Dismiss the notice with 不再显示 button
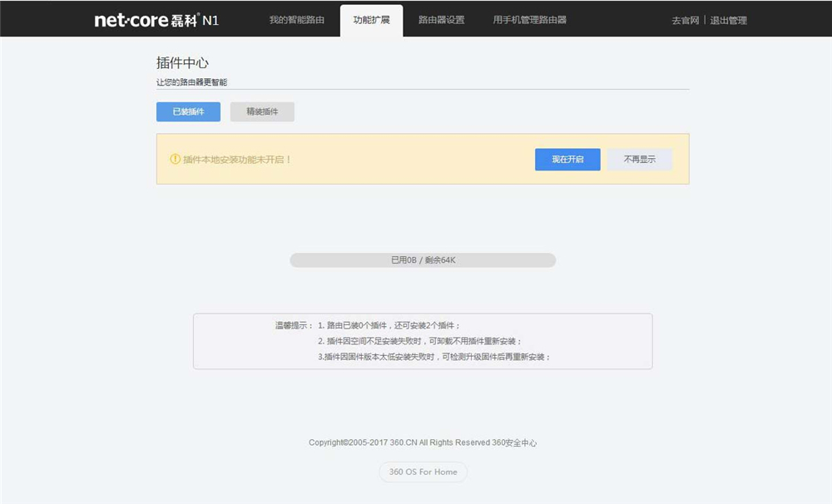The height and width of the screenshot is (504, 832). click(x=641, y=159)
